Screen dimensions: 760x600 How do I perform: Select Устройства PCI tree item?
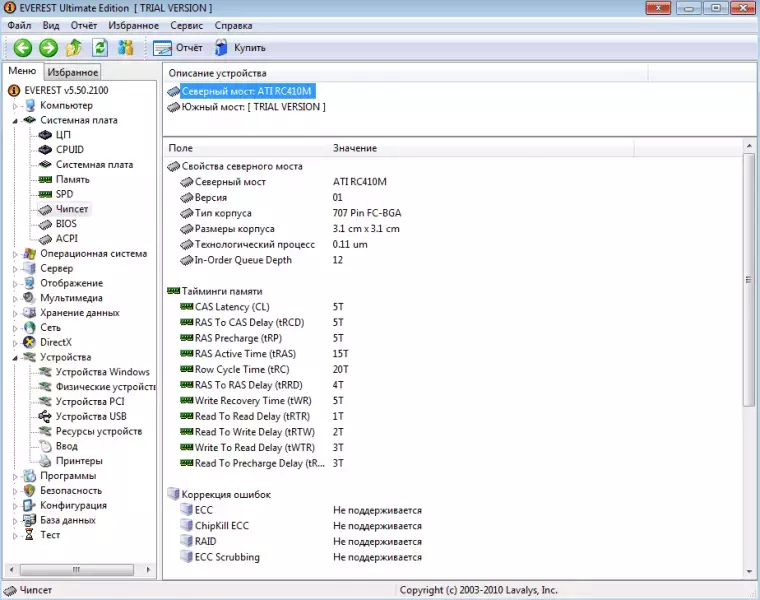tap(90, 401)
